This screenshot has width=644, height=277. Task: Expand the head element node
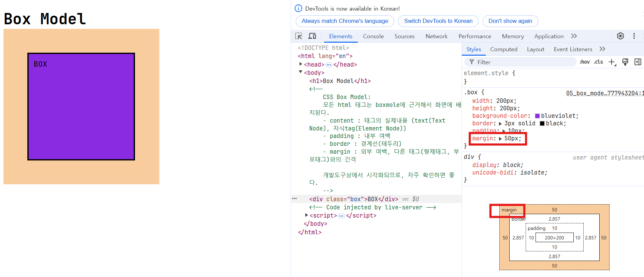(x=301, y=64)
